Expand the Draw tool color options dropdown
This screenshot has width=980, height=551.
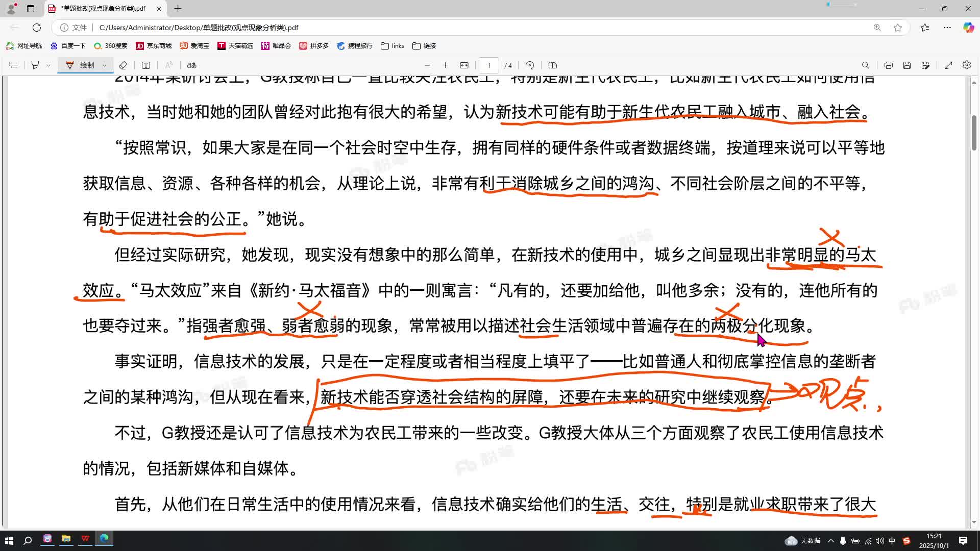pos(104,65)
